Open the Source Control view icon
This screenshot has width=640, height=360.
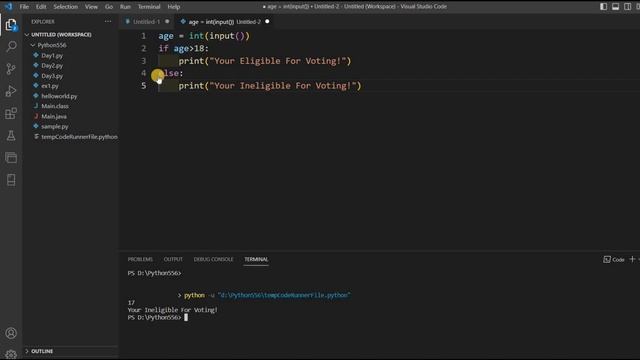pyautogui.click(x=11, y=69)
